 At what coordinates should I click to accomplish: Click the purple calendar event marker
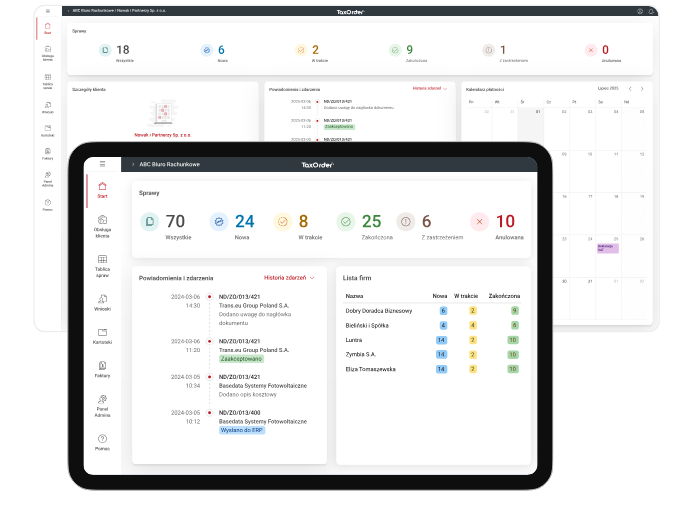(607, 246)
